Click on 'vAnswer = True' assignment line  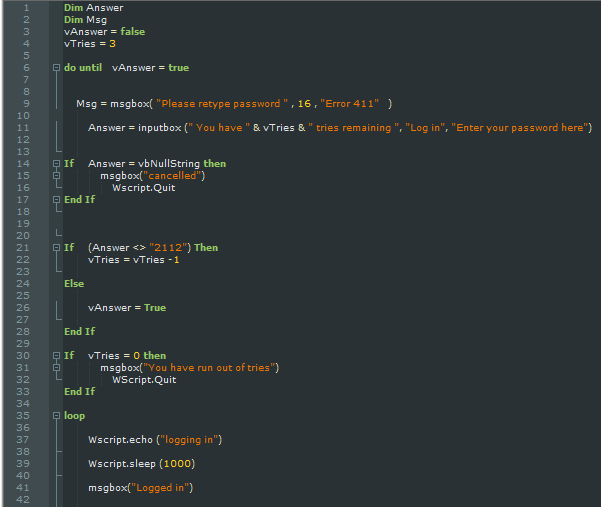[127, 308]
